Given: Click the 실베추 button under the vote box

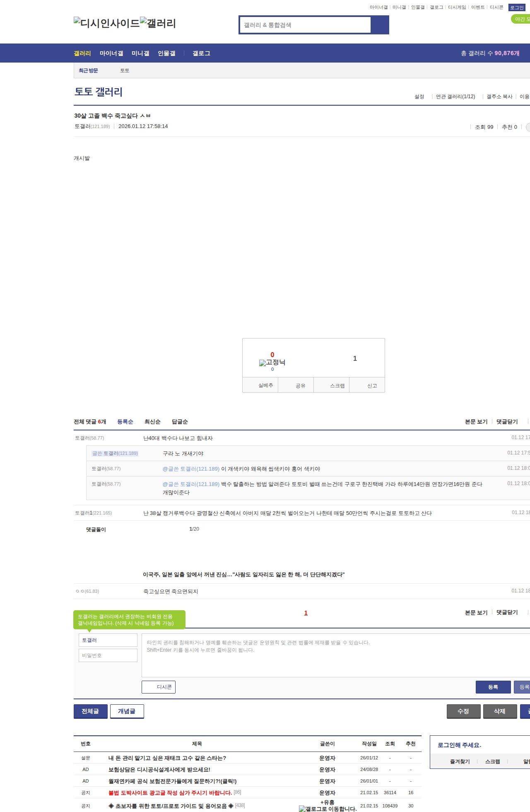Looking at the screenshot, I should coord(260,385).
